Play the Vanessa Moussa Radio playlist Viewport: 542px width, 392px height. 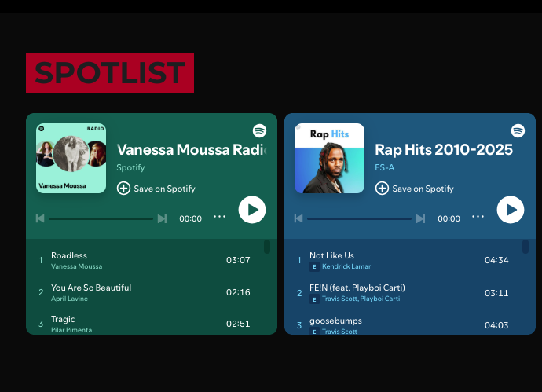tap(252, 210)
